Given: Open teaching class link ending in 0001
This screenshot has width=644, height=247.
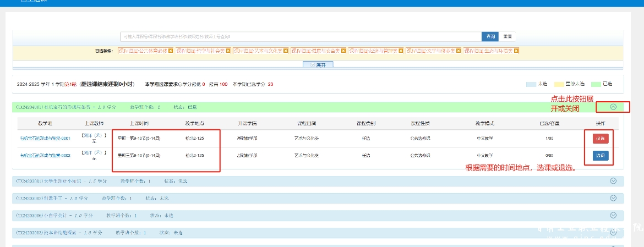Looking at the screenshot, I should coord(45,139).
